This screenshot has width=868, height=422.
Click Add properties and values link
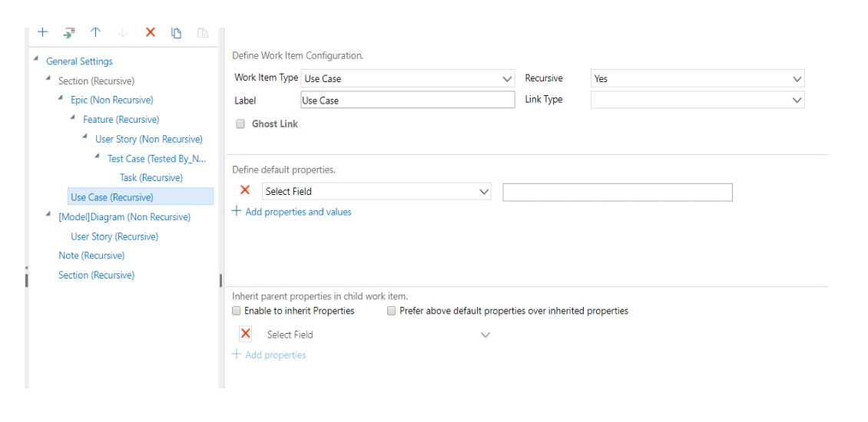click(298, 212)
